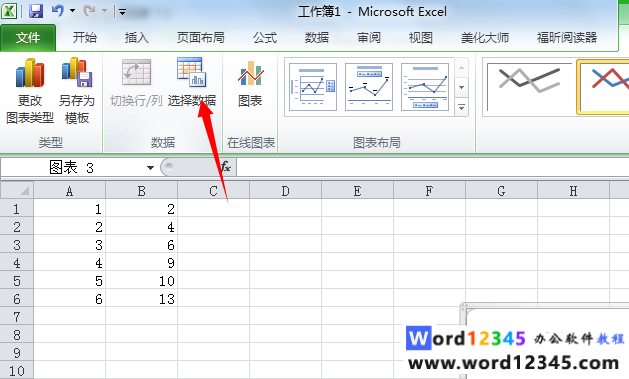The image size is (629, 379).
Task: Click into the formula bar field
Action: pyautogui.click(x=432, y=167)
